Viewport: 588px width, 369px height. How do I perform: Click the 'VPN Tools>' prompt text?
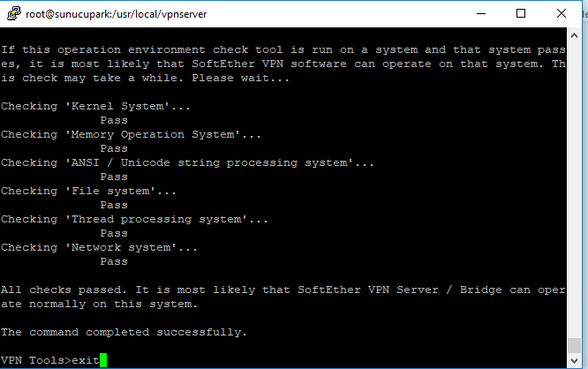[x=36, y=360]
